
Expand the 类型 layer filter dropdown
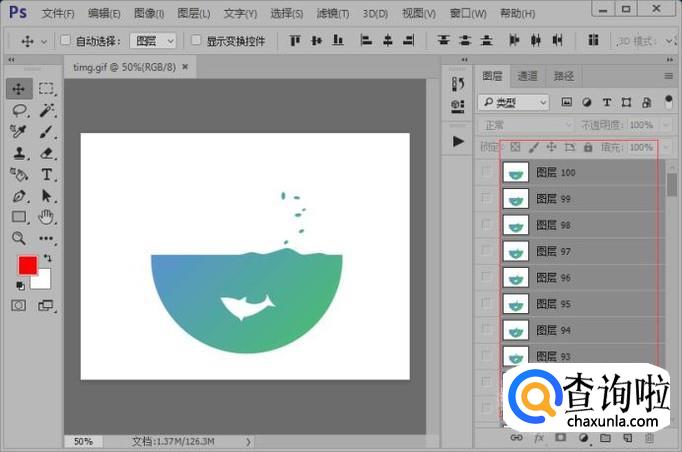click(514, 102)
